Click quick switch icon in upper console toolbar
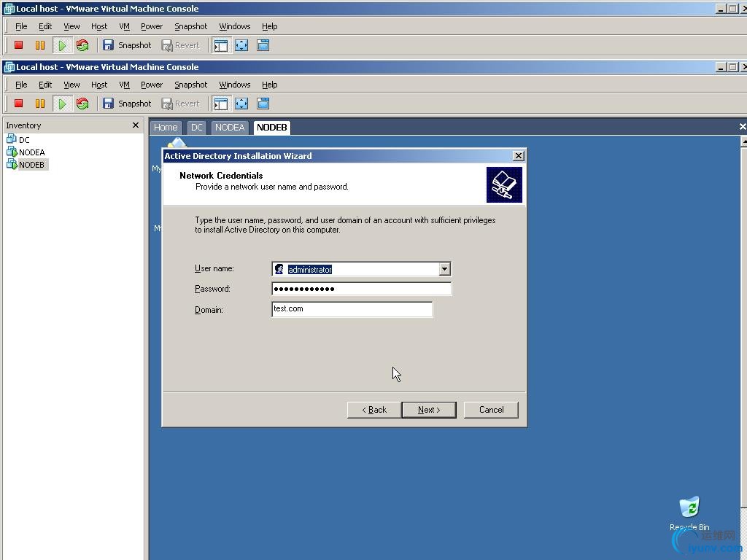Viewport: 747px width, 560px height. point(263,45)
